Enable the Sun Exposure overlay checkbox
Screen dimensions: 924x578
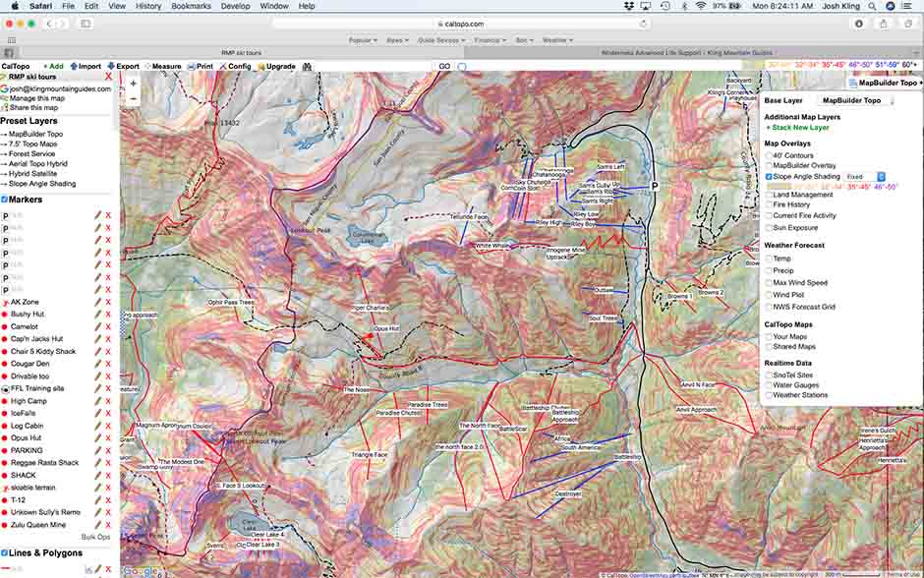pyautogui.click(x=769, y=227)
